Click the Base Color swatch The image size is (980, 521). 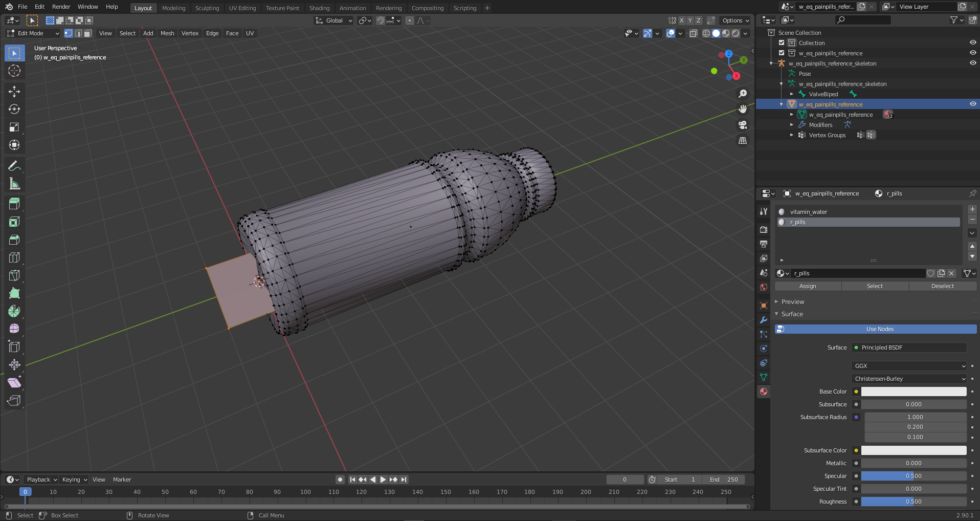pyautogui.click(x=914, y=392)
